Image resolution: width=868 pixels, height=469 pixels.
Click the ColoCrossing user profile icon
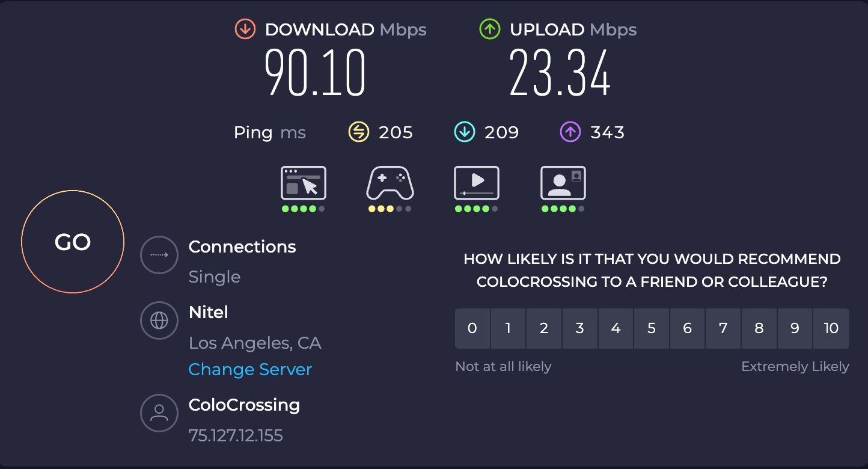[159, 413]
